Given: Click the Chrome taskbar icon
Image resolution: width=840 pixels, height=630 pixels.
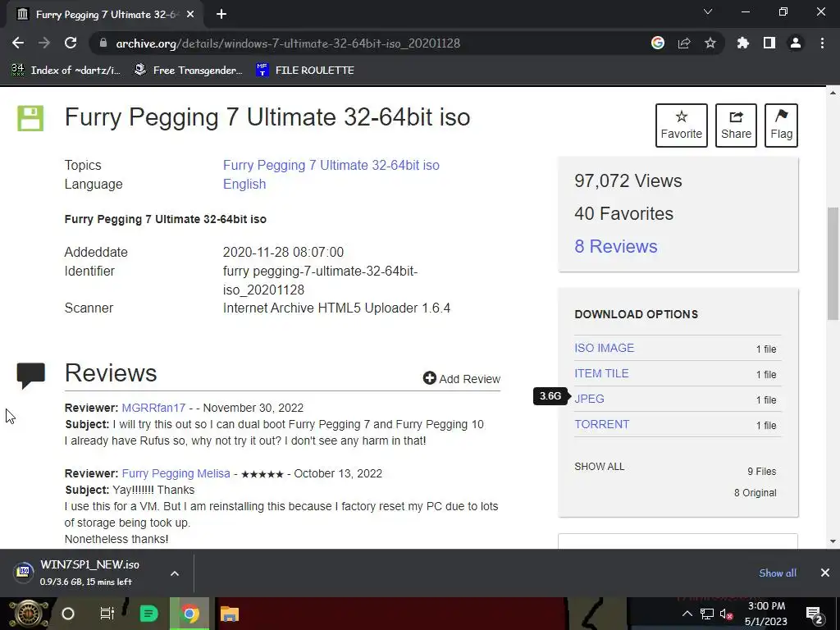Looking at the screenshot, I should tap(189, 614).
